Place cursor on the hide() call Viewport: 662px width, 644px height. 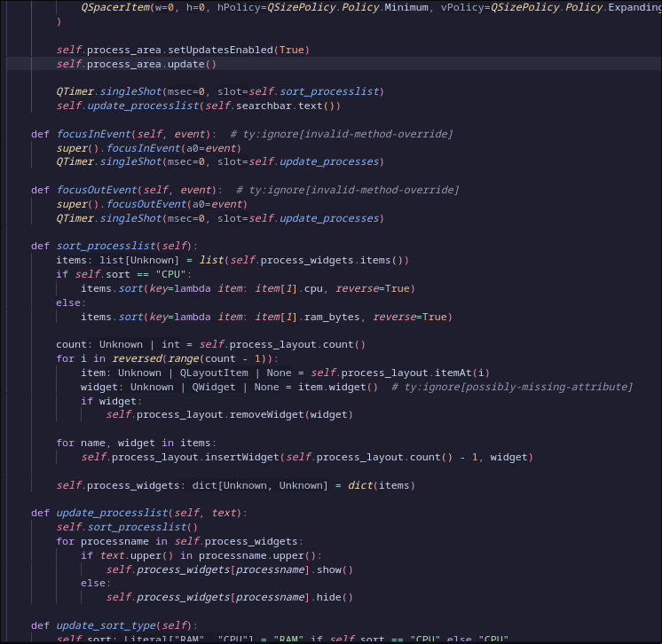(x=335, y=598)
